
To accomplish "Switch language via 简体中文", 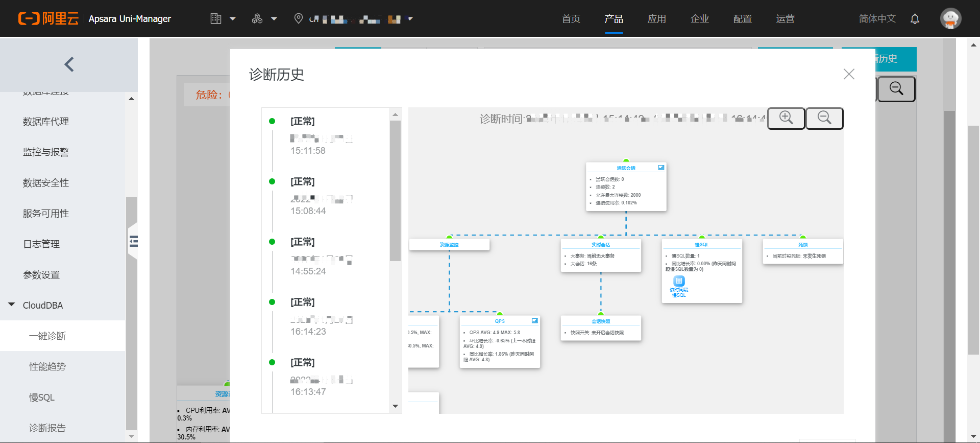I will [877, 19].
